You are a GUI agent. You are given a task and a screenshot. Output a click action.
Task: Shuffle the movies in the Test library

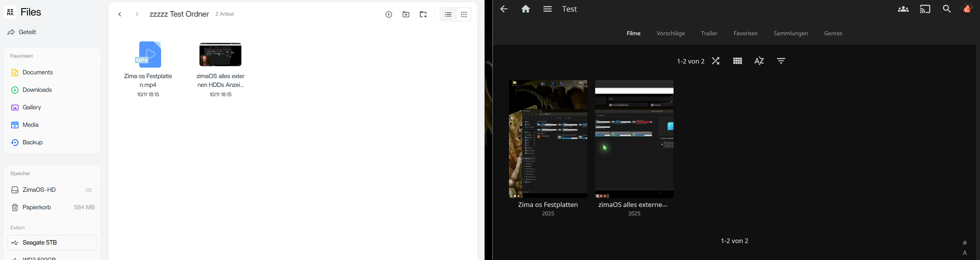click(x=715, y=61)
